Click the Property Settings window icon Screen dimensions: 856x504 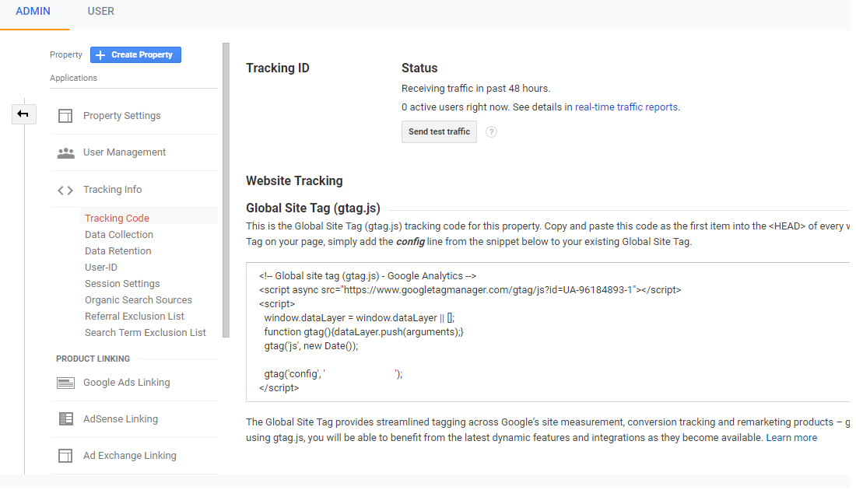65,116
